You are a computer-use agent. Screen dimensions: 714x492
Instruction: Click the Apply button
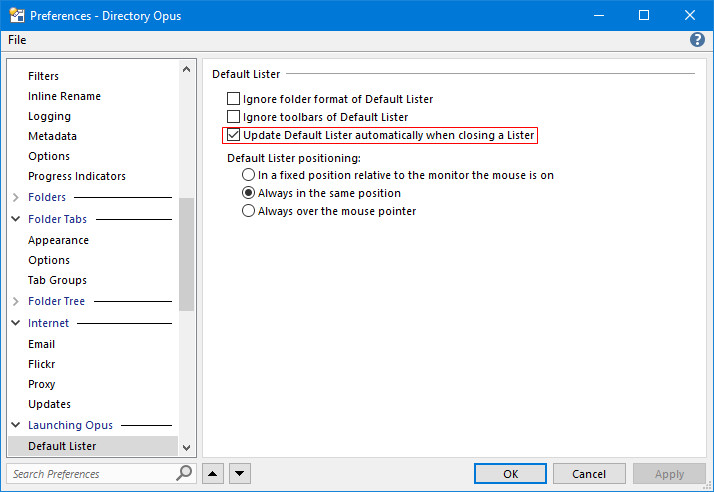pyautogui.click(x=669, y=474)
